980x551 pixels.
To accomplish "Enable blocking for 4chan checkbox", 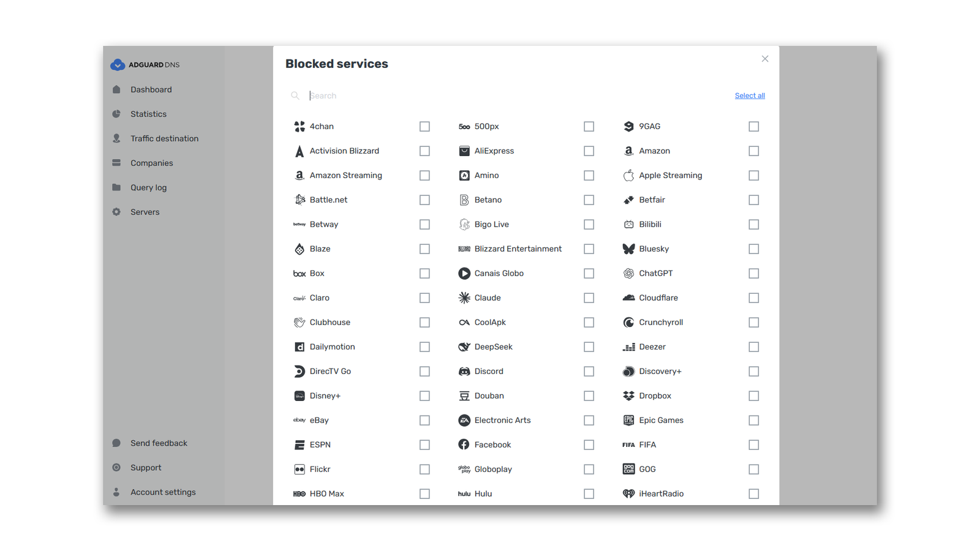I will (x=424, y=126).
